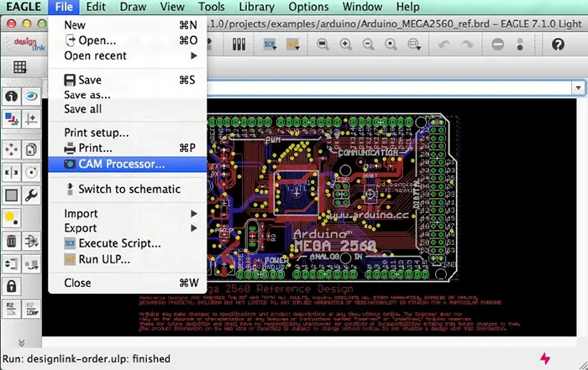
Task: Click the Info tool icon
Action: [12, 96]
